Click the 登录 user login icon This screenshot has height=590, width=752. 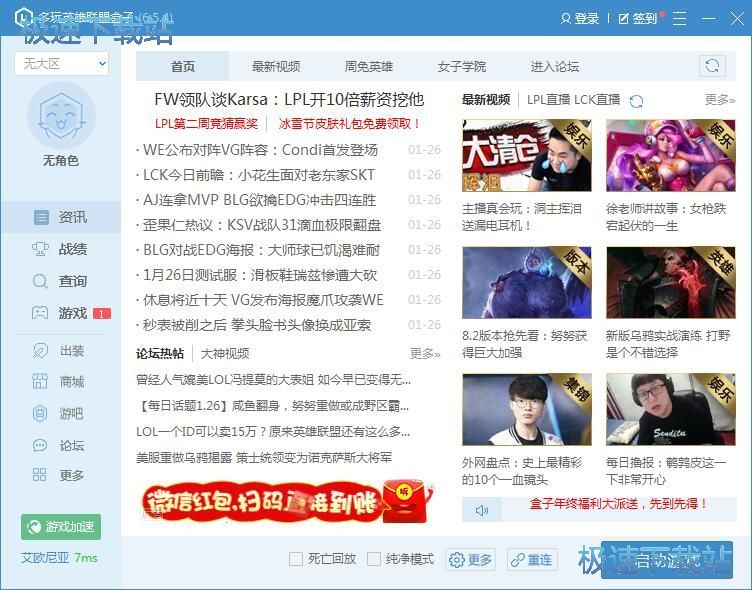coord(566,19)
